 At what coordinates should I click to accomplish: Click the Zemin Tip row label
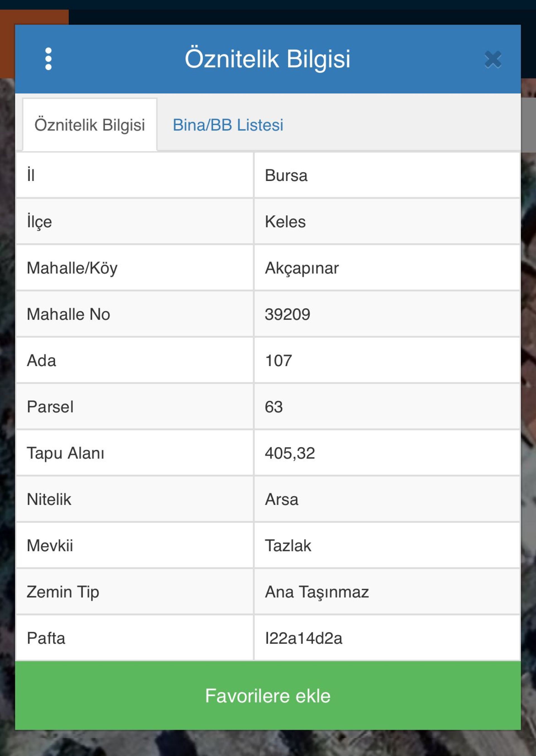63,591
